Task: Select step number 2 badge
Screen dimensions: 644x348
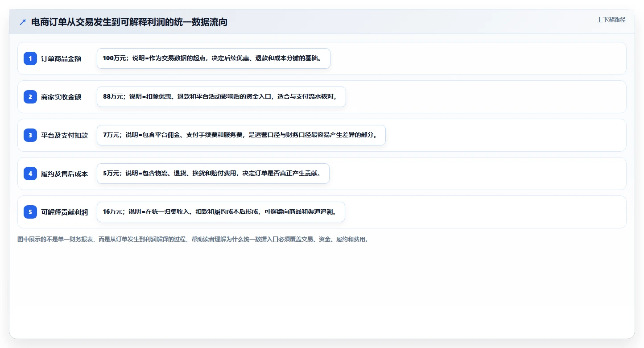Action: pos(30,97)
